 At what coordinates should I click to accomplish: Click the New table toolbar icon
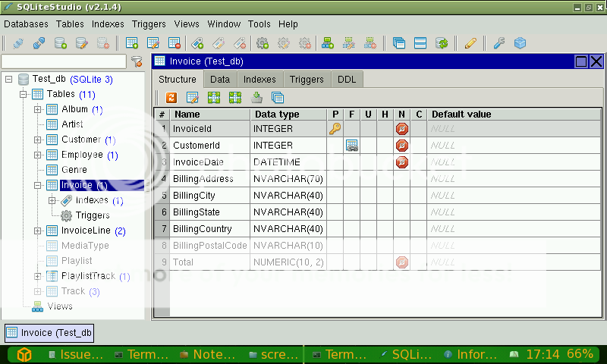131,43
